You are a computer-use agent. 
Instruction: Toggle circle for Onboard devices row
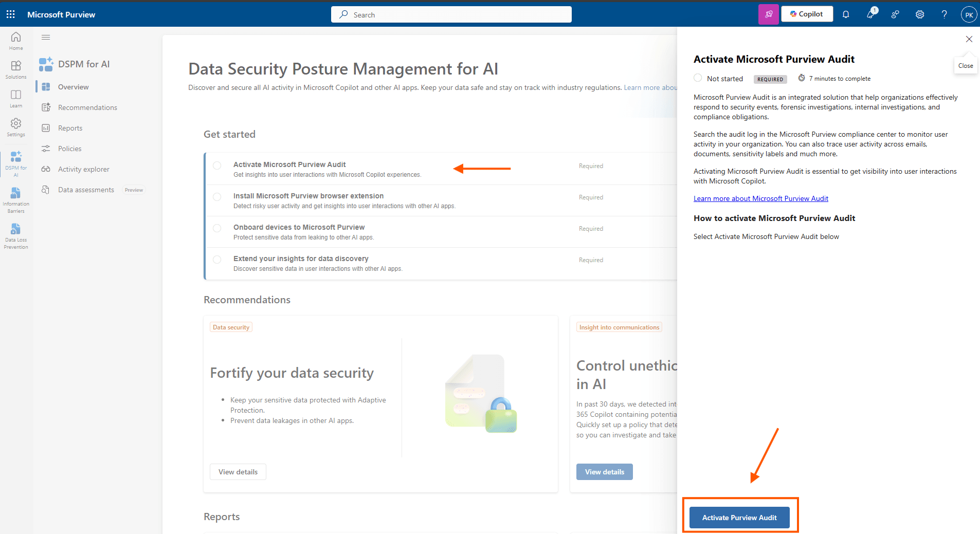coord(217,228)
